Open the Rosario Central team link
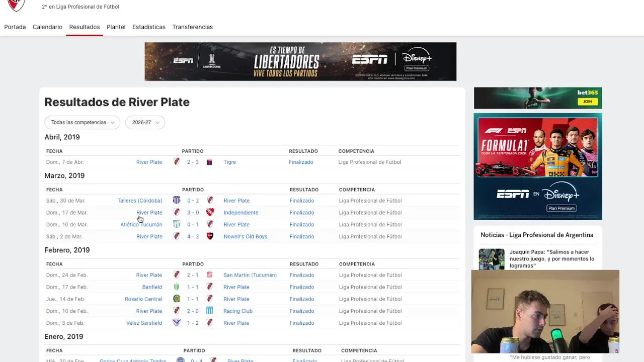 click(143, 299)
